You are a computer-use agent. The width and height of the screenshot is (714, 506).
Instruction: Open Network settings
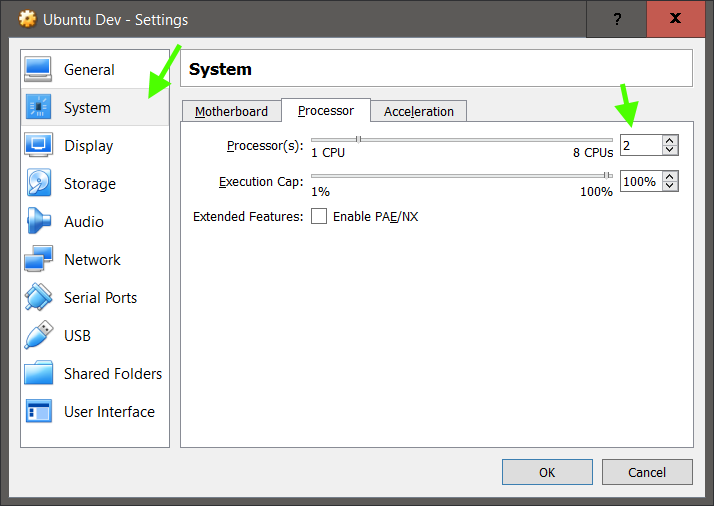(x=95, y=259)
